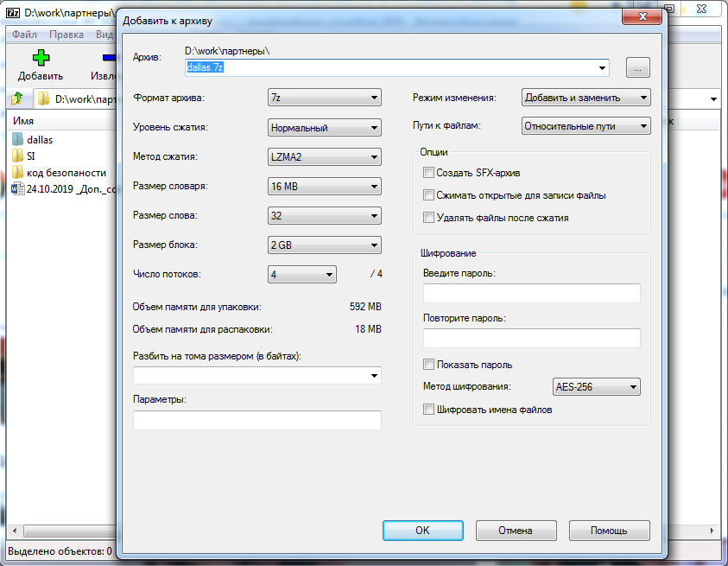Viewport: 728px width, 566px height.
Task: Open Помощь button
Action: [609, 531]
